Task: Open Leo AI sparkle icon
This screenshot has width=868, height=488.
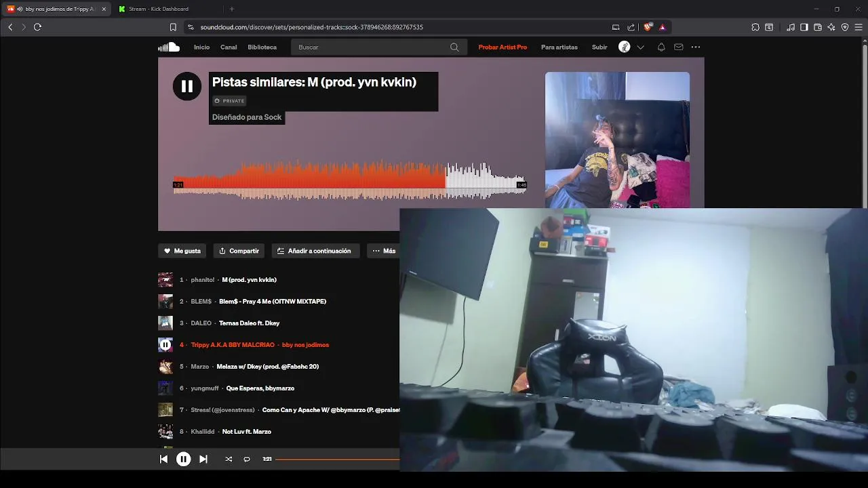Action: 831,27
